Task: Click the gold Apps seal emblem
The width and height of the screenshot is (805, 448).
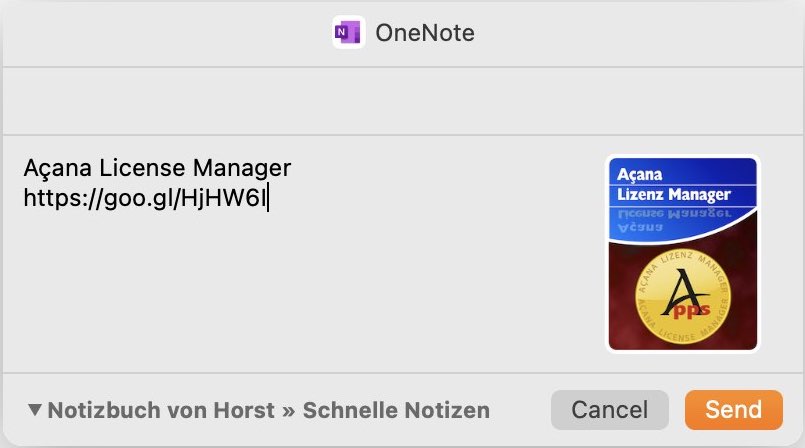Action: 683,297
